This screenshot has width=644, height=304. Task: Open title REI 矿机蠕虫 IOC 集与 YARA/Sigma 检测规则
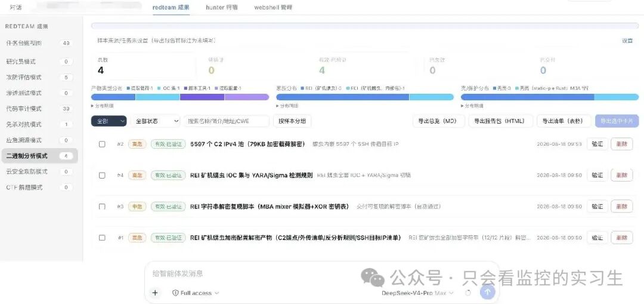point(252,175)
